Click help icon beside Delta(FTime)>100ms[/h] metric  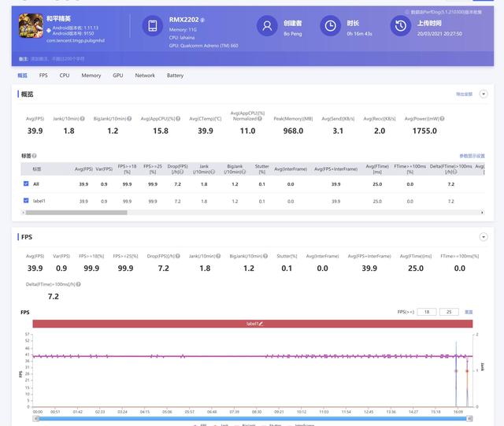(x=79, y=284)
